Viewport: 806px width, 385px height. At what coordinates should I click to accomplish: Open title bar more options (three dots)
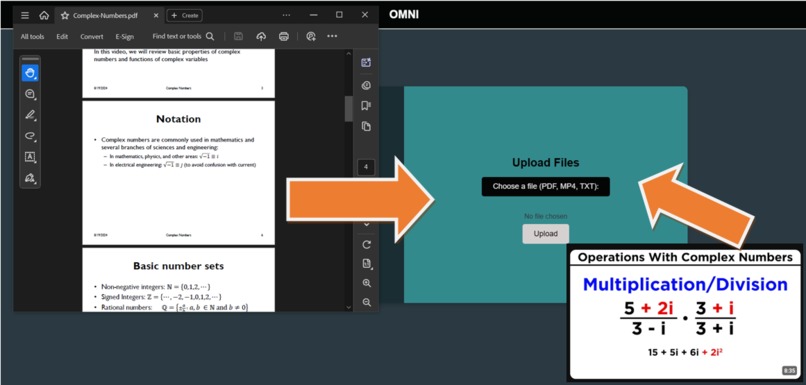(287, 15)
